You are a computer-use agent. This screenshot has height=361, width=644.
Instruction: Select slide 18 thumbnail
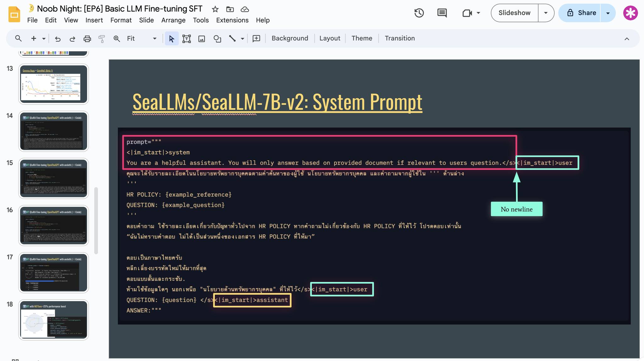(53, 320)
